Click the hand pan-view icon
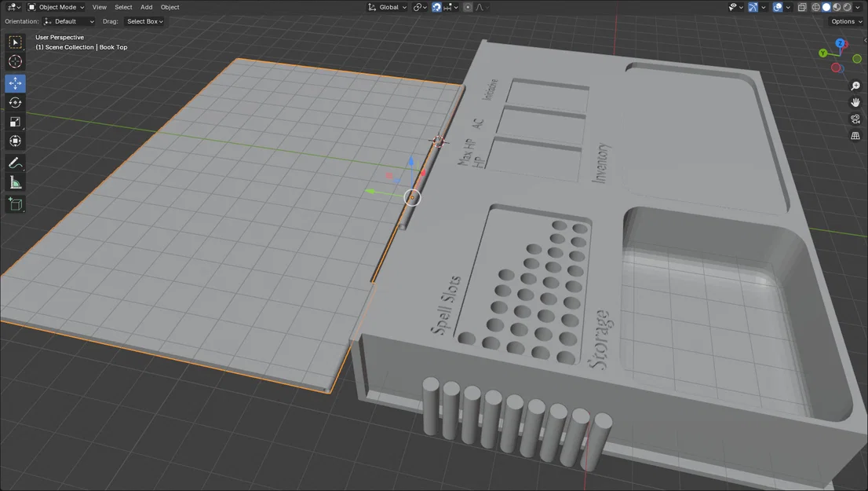Screen dimensions: 868x491 pyautogui.click(x=855, y=103)
